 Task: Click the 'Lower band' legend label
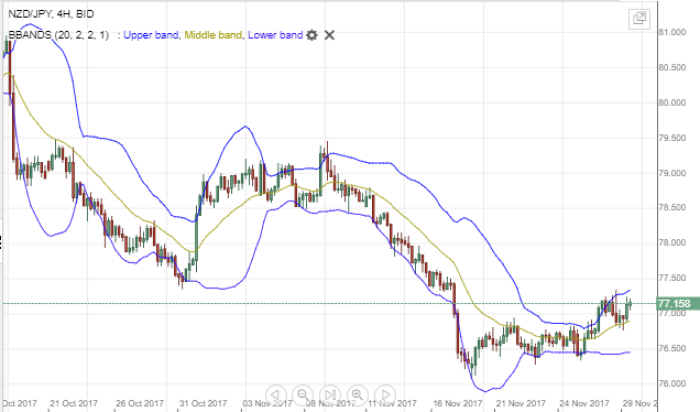(275, 35)
